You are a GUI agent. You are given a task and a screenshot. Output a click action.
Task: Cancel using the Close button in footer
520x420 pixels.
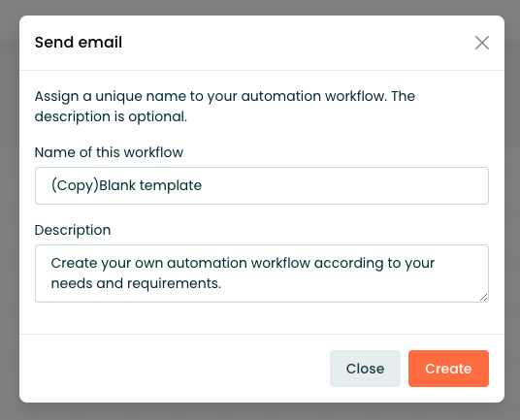point(365,369)
